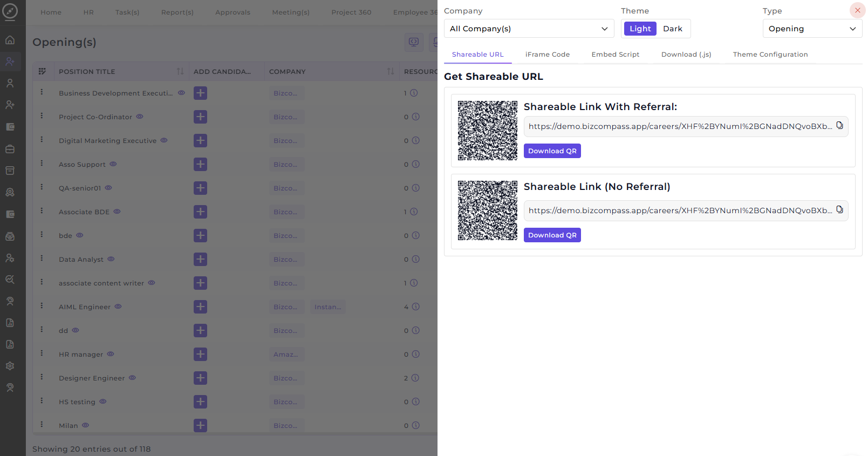Click plus icon for Business Development Executive row
Image resolution: width=868 pixels, height=456 pixels.
click(200, 93)
